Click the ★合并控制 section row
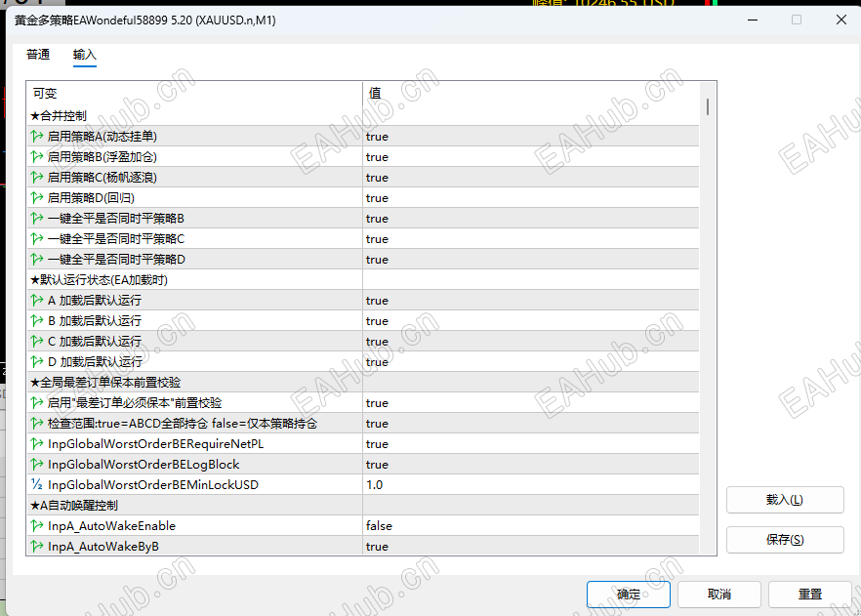Image resolution: width=861 pixels, height=616 pixels. [363, 116]
